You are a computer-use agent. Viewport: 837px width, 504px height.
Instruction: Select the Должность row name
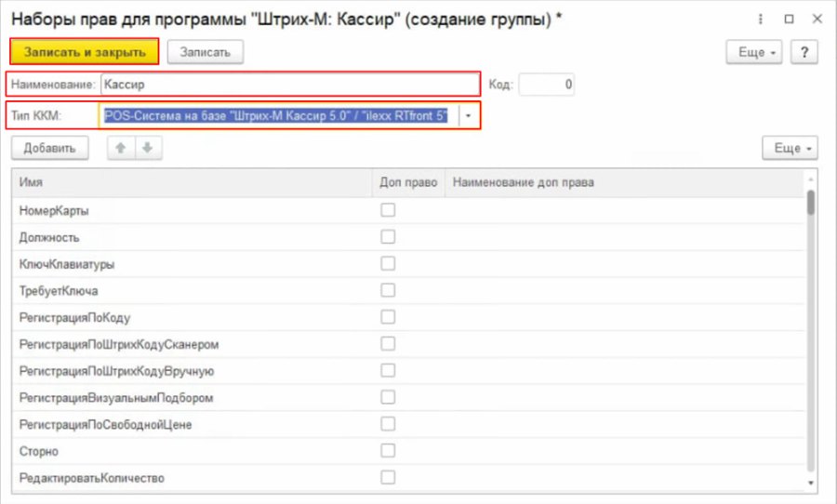coord(49,237)
